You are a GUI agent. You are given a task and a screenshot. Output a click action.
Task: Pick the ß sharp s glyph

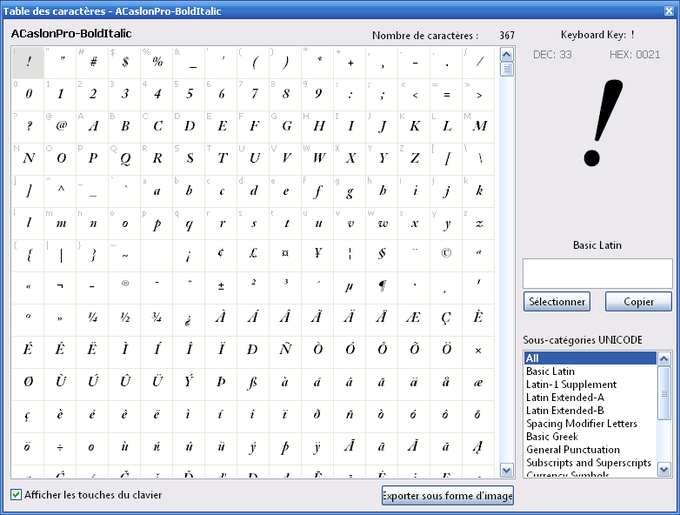click(x=254, y=383)
